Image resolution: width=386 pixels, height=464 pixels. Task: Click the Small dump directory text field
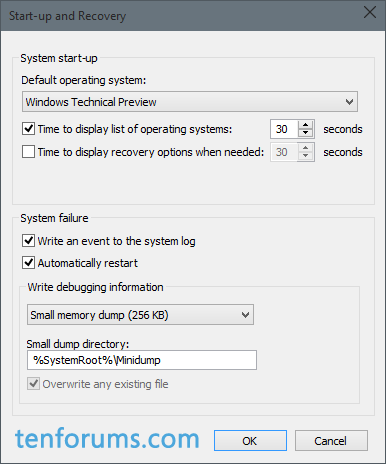coord(142,360)
